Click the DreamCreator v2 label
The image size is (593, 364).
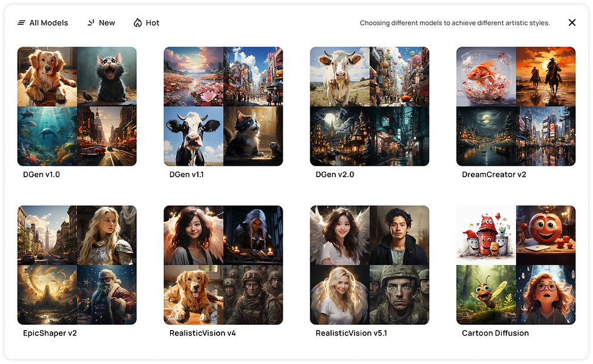coord(494,175)
